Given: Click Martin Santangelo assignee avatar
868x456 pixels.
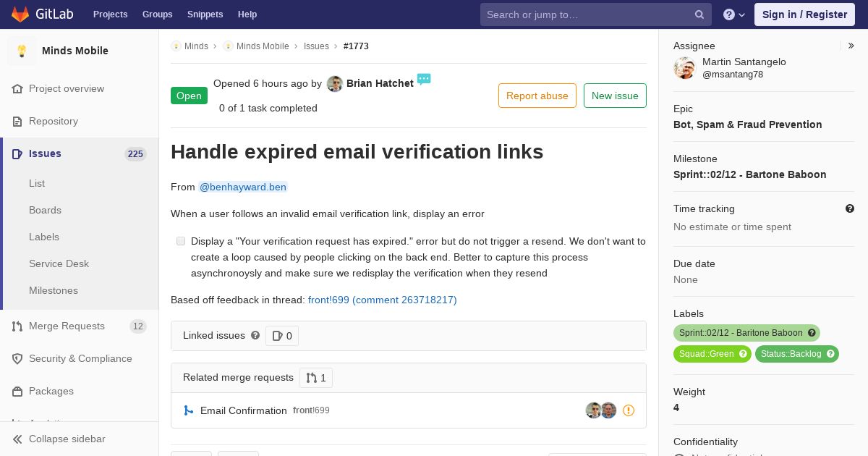Looking at the screenshot, I should (x=684, y=68).
